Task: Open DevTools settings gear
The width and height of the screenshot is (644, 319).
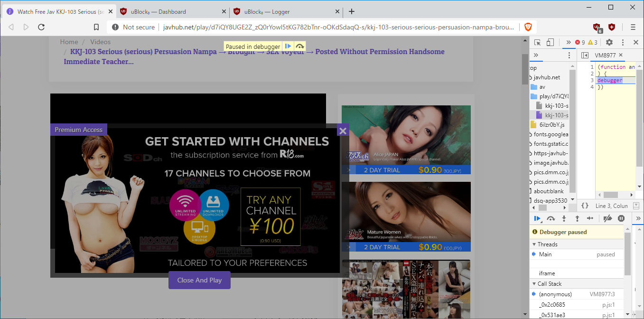Action: tap(609, 42)
